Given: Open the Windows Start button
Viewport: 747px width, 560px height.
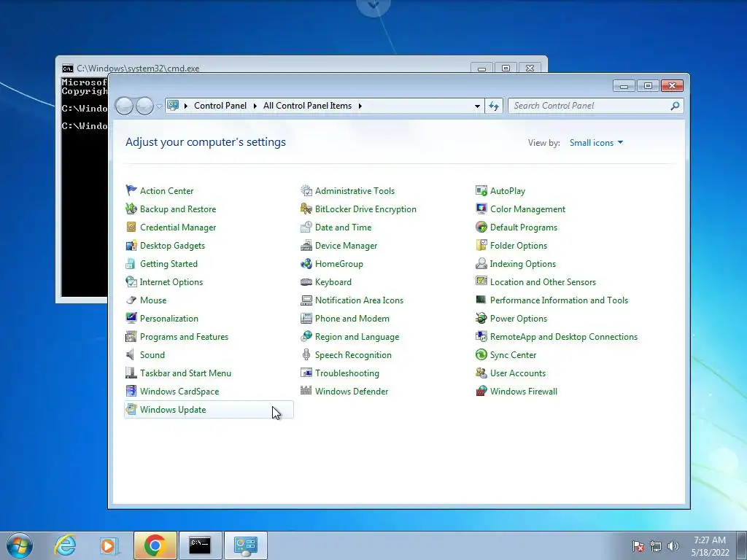Looking at the screenshot, I should (x=20, y=545).
